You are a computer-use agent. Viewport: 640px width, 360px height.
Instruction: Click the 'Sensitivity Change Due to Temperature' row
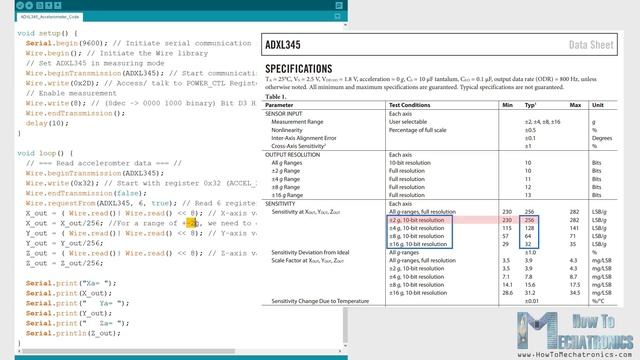point(320,301)
